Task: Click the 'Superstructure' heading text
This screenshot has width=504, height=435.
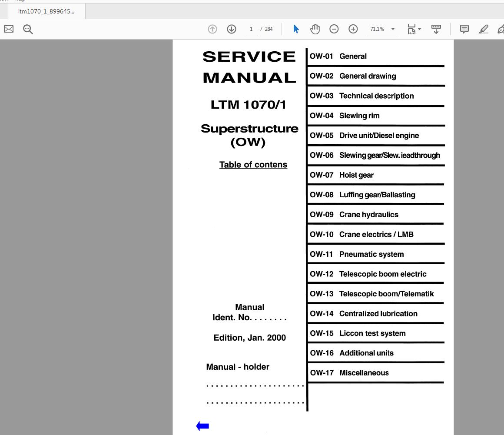Action: [249, 129]
